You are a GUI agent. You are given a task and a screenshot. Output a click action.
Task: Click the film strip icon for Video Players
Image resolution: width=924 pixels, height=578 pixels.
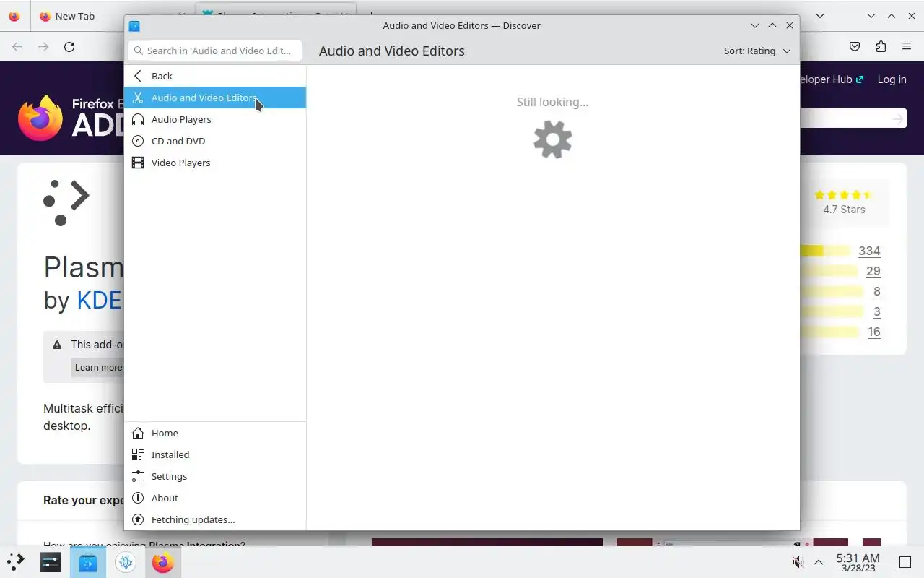click(138, 163)
